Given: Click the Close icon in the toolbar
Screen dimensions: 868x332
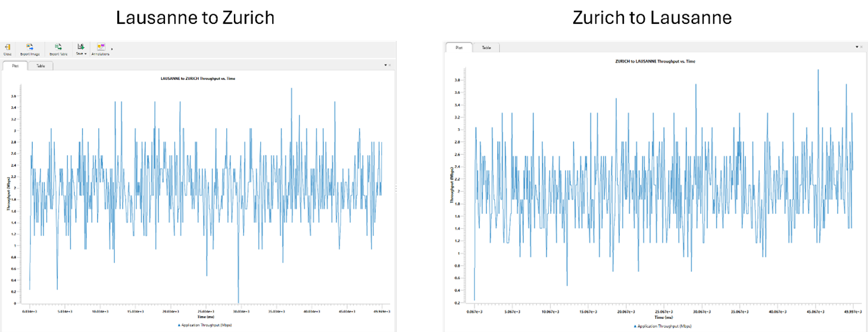Looking at the screenshot, I should [7, 47].
